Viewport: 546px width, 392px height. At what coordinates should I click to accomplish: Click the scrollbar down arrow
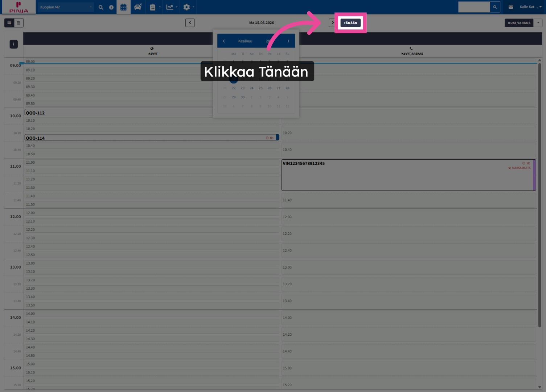click(x=539, y=387)
